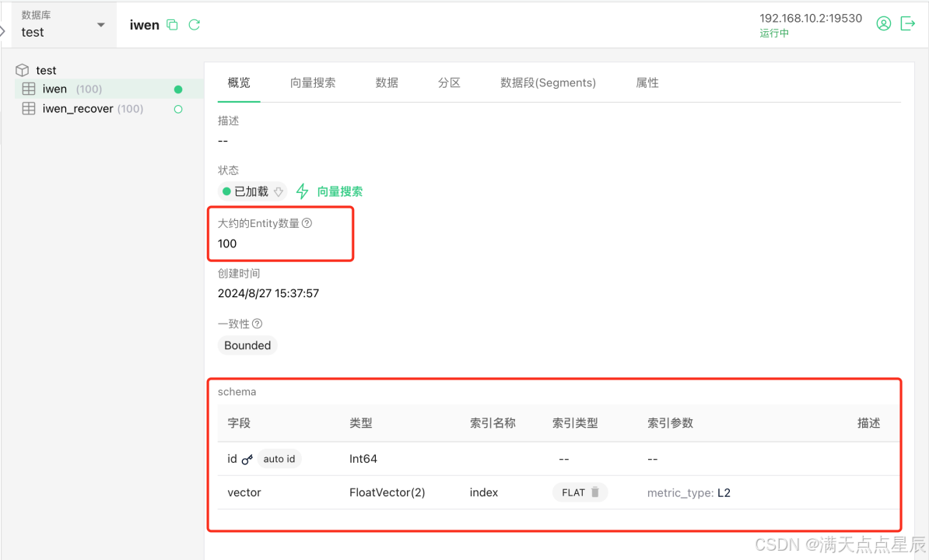Viewport: 929px width, 560px height.
Task: Click key icon beside id field
Action: [x=247, y=460]
